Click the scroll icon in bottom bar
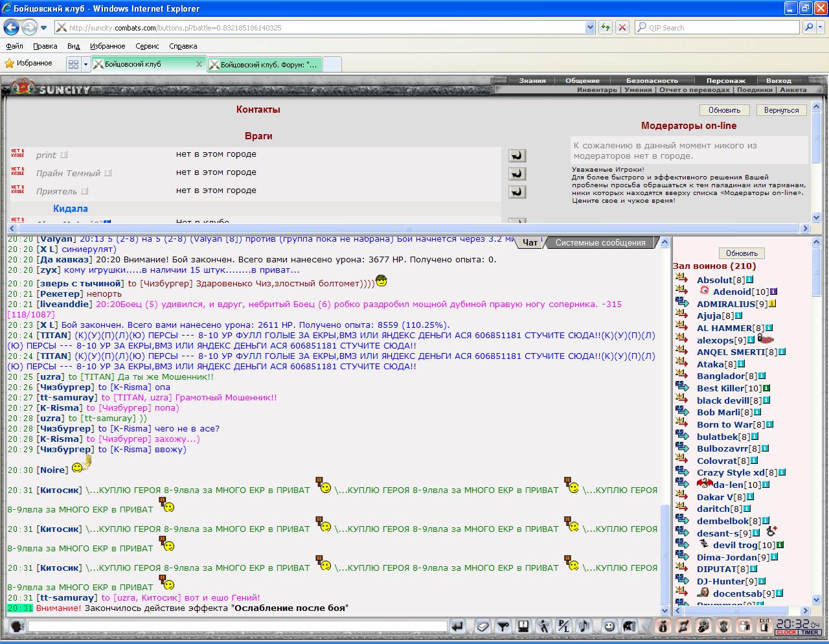Screen dimensions: 829x644 683,627
